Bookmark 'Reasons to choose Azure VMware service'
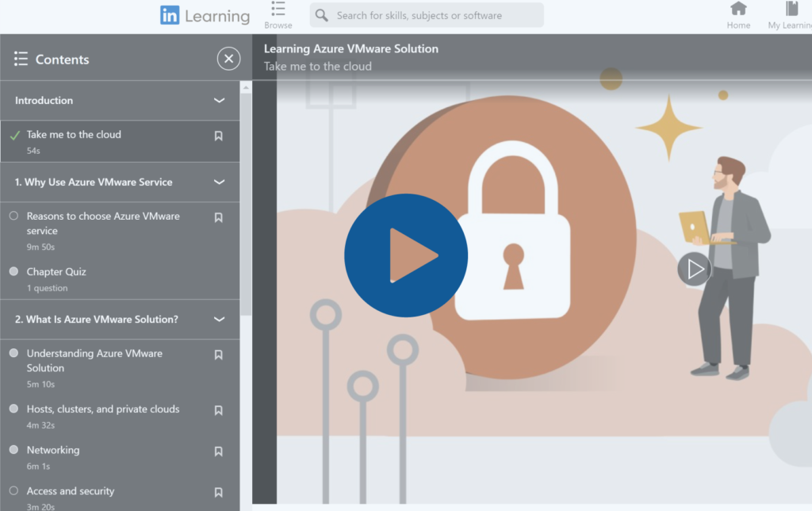The width and height of the screenshot is (812, 511). (x=219, y=217)
